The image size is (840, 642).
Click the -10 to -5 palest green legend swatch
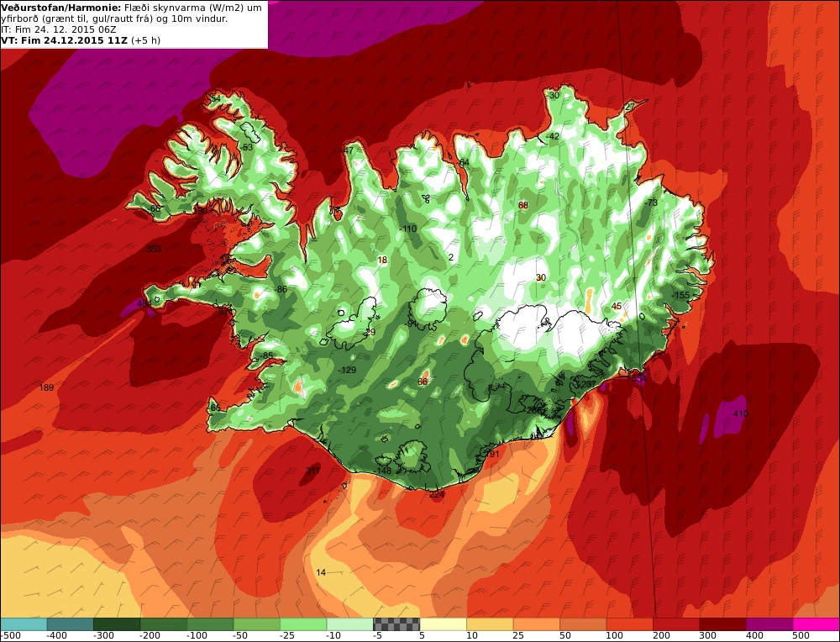tap(349, 624)
